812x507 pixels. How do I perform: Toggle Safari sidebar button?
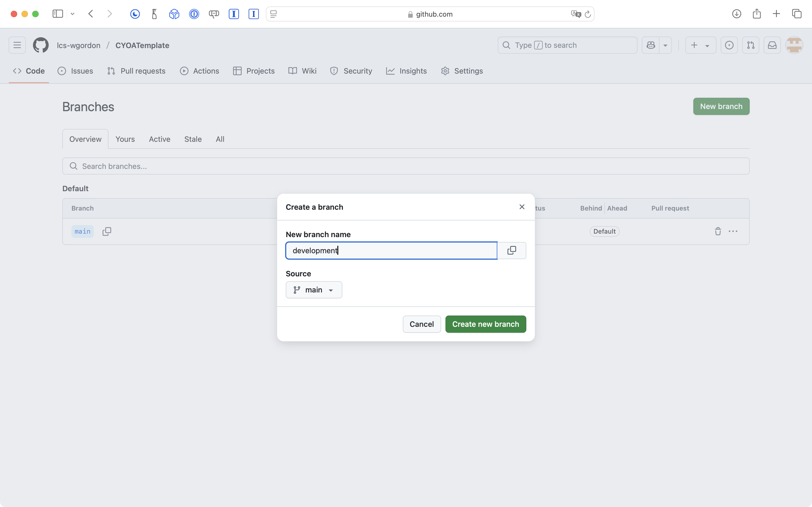pos(58,14)
